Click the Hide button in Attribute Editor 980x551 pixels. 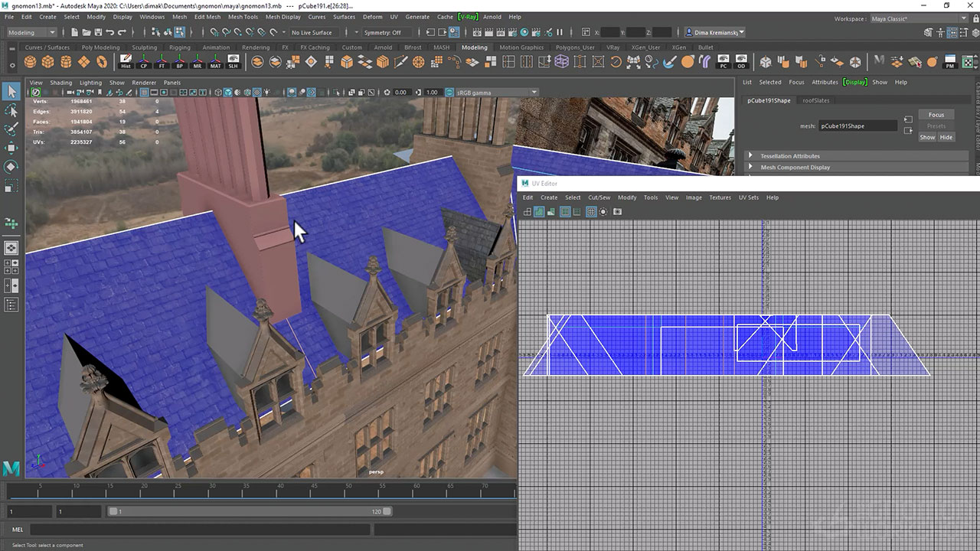click(946, 137)
